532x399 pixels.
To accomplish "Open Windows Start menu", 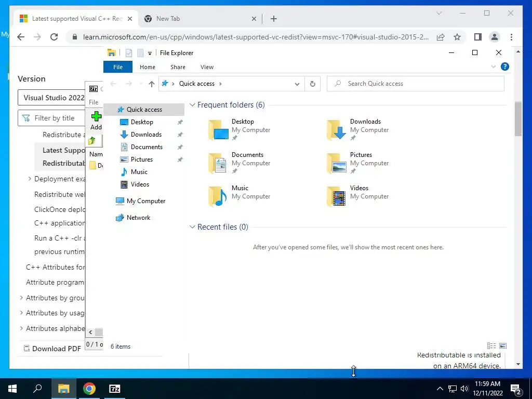I will [12, 389].
